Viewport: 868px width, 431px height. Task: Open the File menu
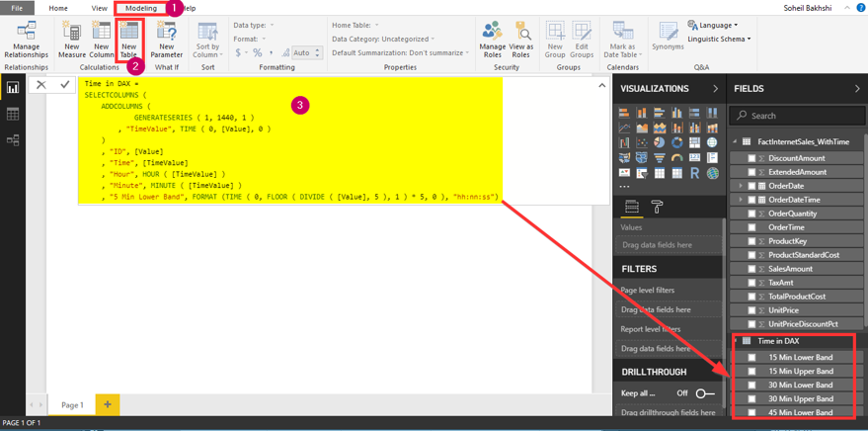[x=17, y=8]
